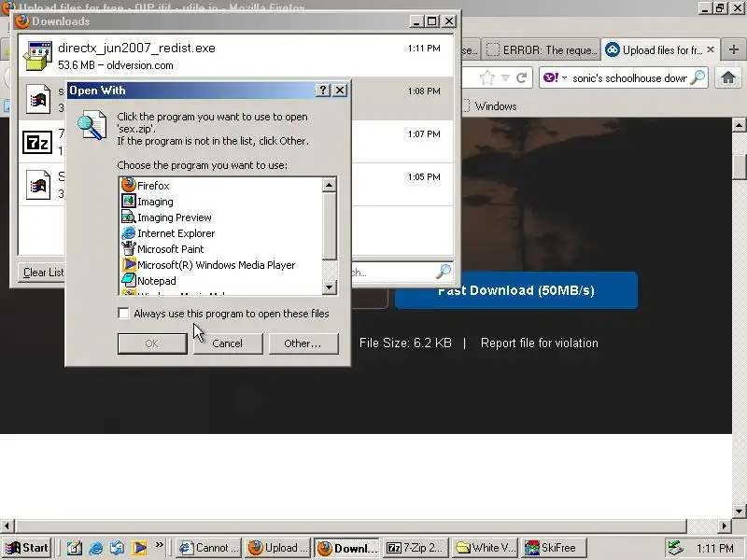Open URL history dropdown arrow
This screenshot has height=560, width=747.
pyautogui.click(x=505, y=77)
